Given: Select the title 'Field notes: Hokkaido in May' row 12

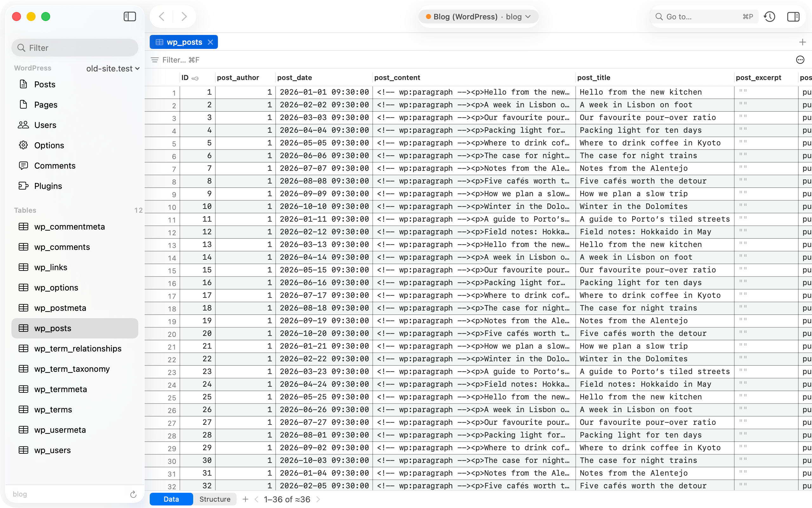Looking at the screenshot, I should click(655, 232).
